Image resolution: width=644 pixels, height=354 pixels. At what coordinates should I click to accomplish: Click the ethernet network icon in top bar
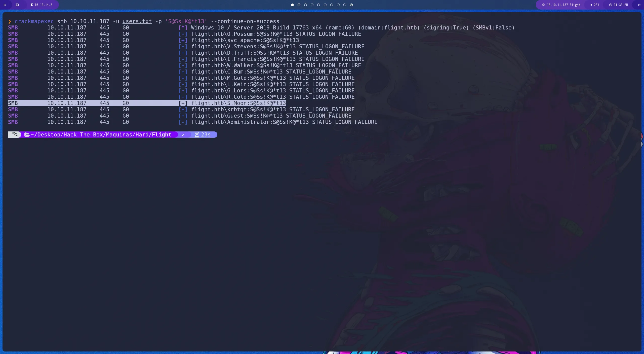point(17,5)
